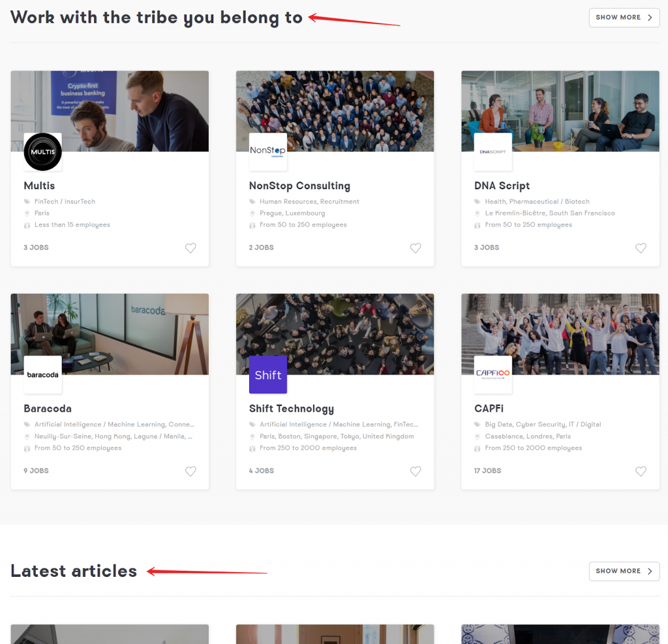Image resolution: width=668 pixels, height=644 pixels.
Task: Click "9 JOBS" on Baracoda card
Action: (37, 470)
